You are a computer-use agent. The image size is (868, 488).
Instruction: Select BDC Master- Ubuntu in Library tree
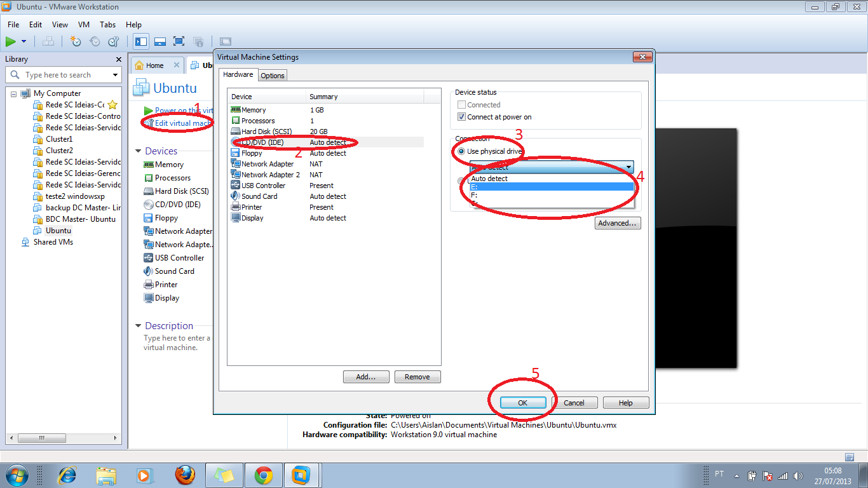[x=81, y=219]
